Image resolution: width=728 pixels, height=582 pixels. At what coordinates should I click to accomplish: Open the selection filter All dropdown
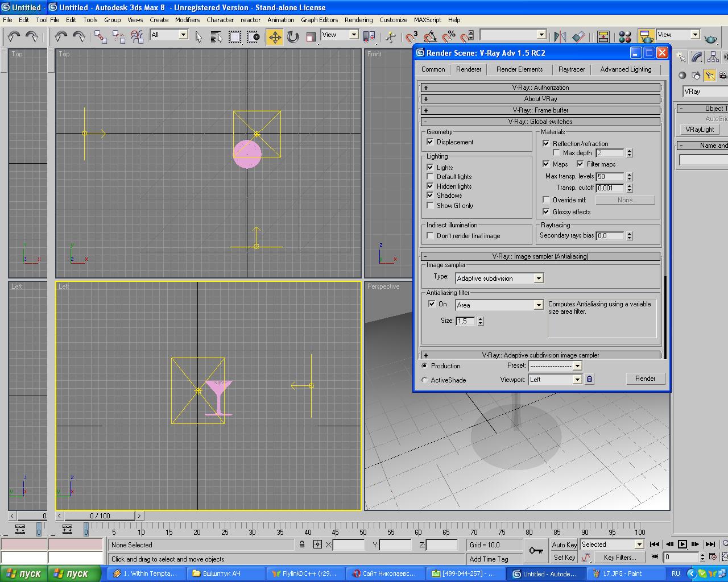(169, 35)
